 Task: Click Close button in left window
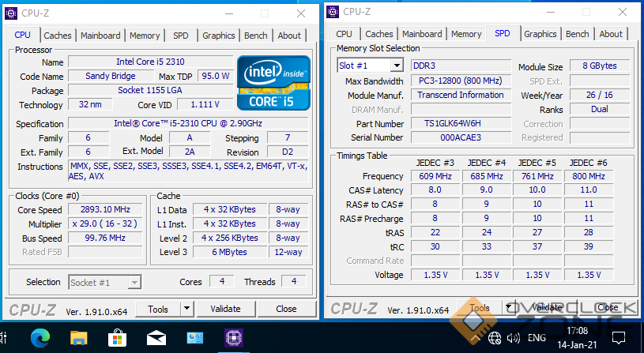tap(286, 309)
